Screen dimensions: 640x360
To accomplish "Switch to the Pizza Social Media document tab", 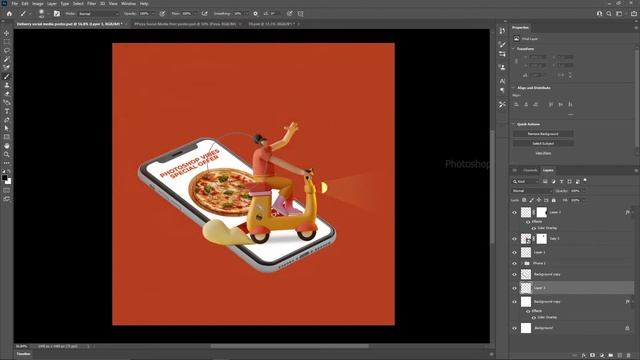I will (185, 24).
